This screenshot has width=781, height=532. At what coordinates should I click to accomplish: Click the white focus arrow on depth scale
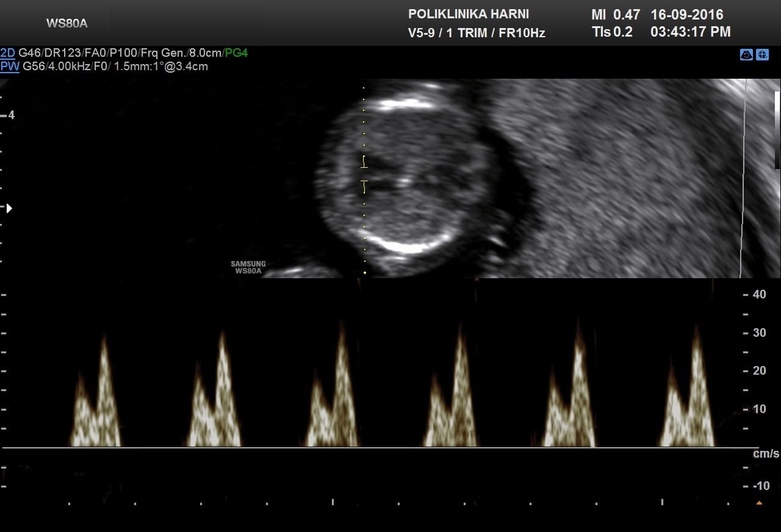pos(9,208)
